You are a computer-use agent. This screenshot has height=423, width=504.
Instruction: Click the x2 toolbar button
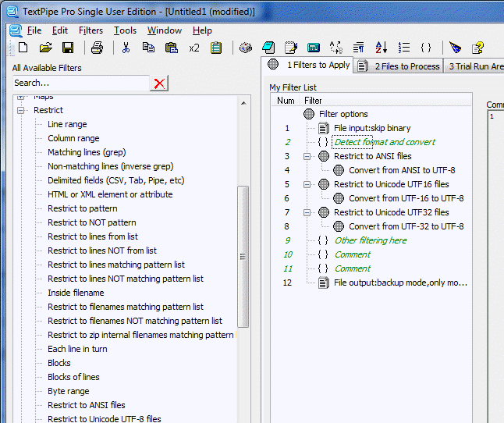pyautogui.click(x=194, y=48)
